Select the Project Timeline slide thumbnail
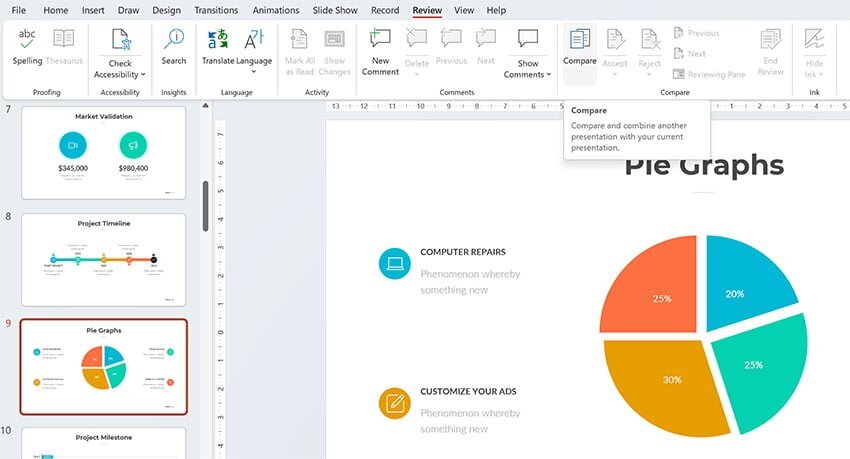Screen dimensions: 850x459 point(103,259)
